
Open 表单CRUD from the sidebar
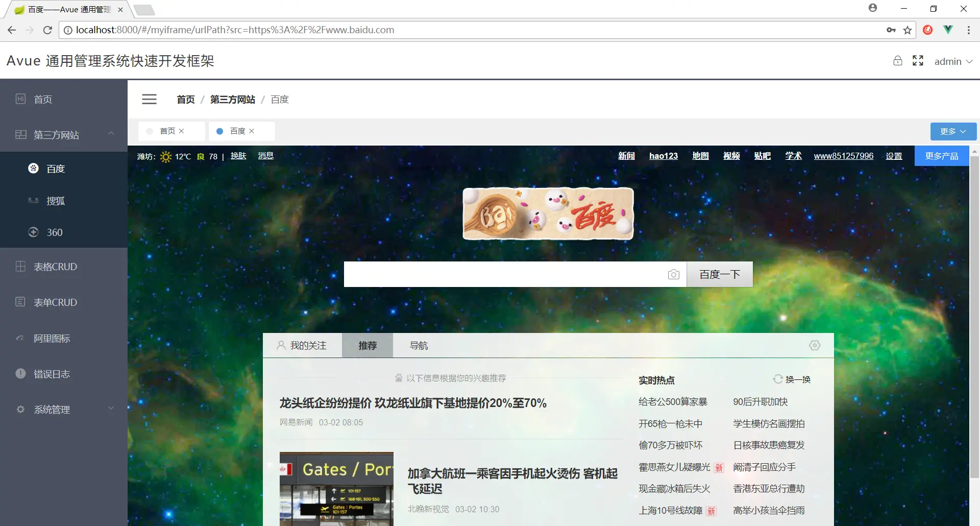coord(64,302)
